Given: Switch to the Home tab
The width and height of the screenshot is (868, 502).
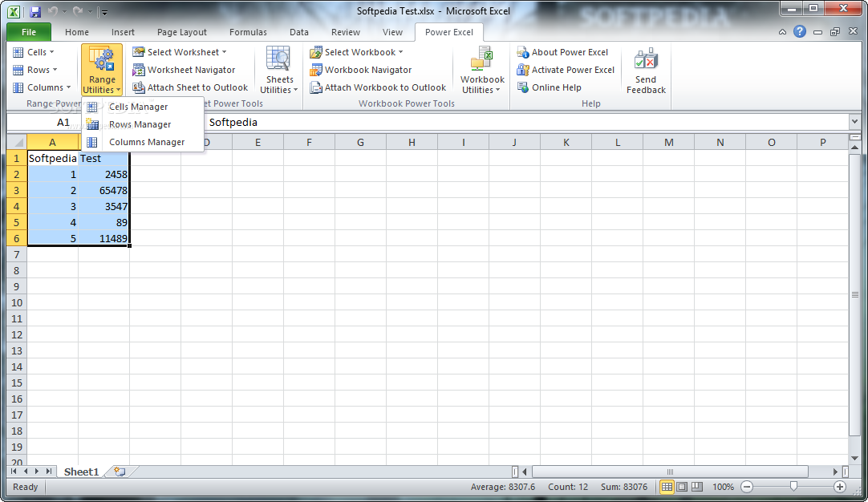Looking at the screenshot, I should [x=77, y=32].
